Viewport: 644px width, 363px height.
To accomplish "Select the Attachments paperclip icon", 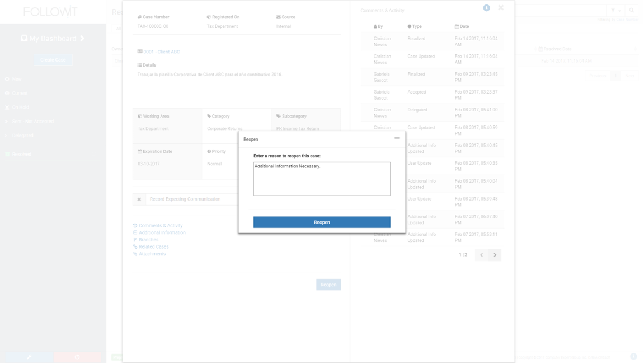I will pyautogui.click(x=134, y=253).
